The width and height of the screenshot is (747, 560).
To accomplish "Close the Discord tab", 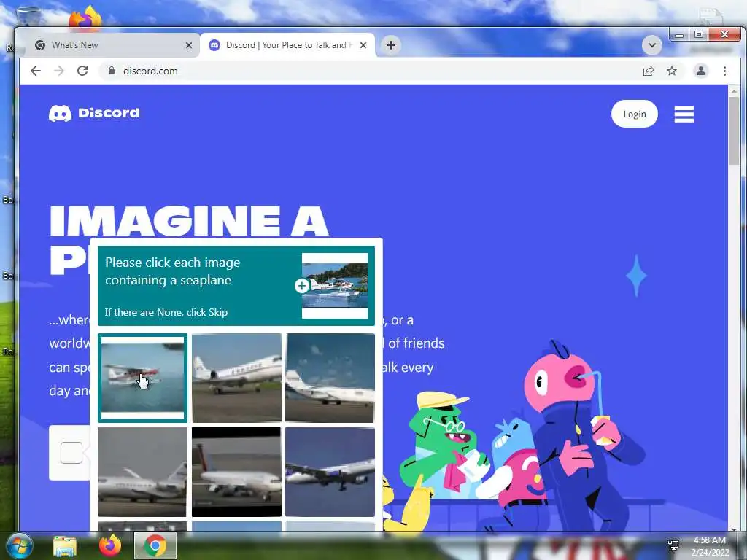I will click(x=363, y=45).
